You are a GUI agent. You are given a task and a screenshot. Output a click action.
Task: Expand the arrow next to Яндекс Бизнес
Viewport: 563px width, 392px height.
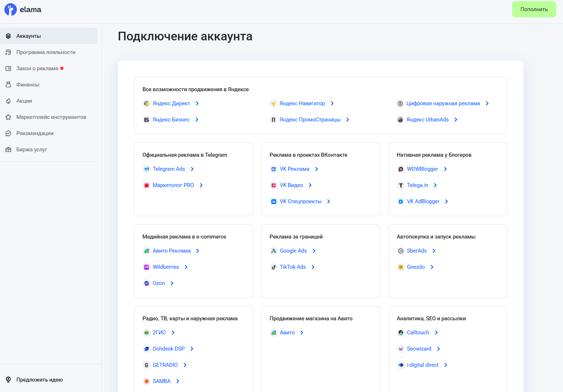(197, 120)
